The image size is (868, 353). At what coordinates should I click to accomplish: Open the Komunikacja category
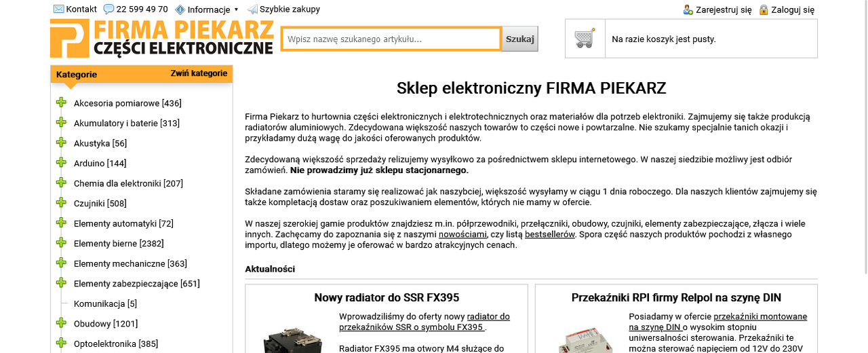tap(105, 303)
